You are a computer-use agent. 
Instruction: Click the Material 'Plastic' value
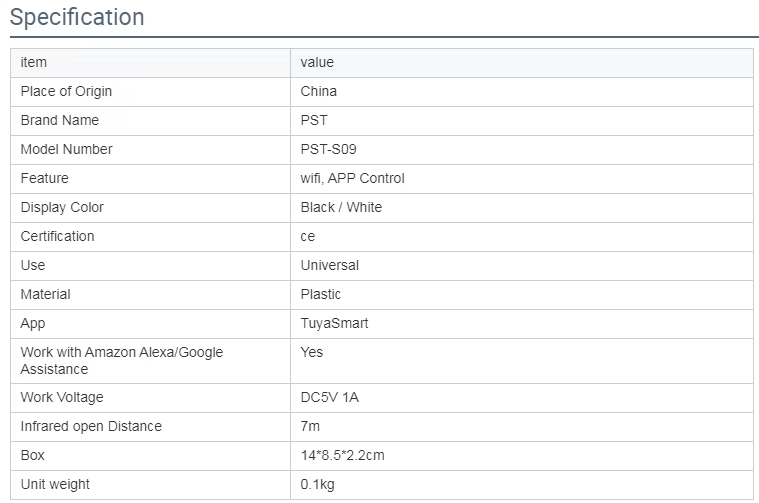[x=320, y=294]
